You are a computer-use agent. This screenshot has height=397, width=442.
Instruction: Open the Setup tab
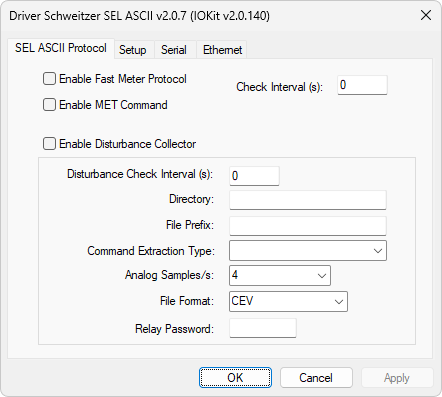[133, 50]
